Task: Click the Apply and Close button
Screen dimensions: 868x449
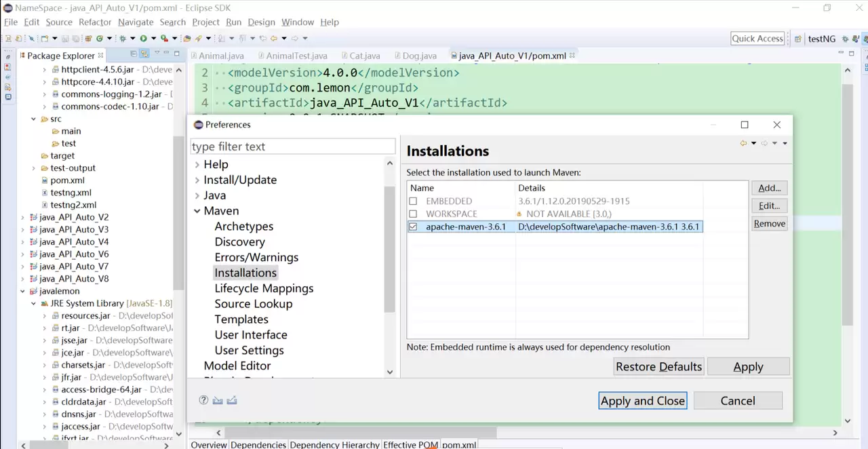Action: click(643, 401)
